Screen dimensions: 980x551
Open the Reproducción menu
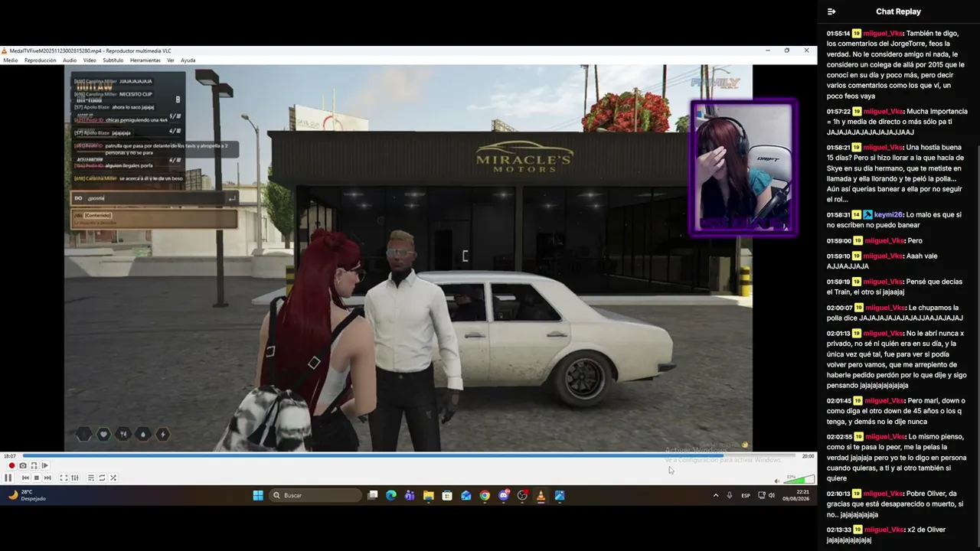[x=41, y=60]
